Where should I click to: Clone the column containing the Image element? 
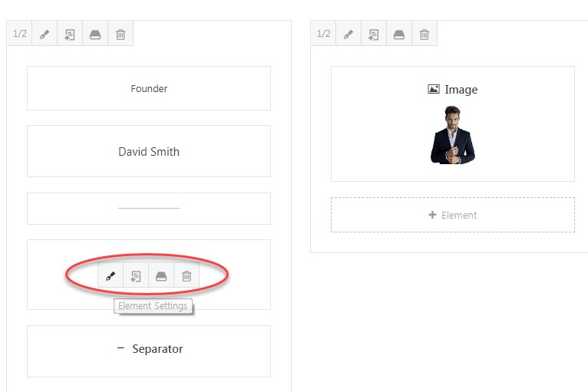point(374,34)
